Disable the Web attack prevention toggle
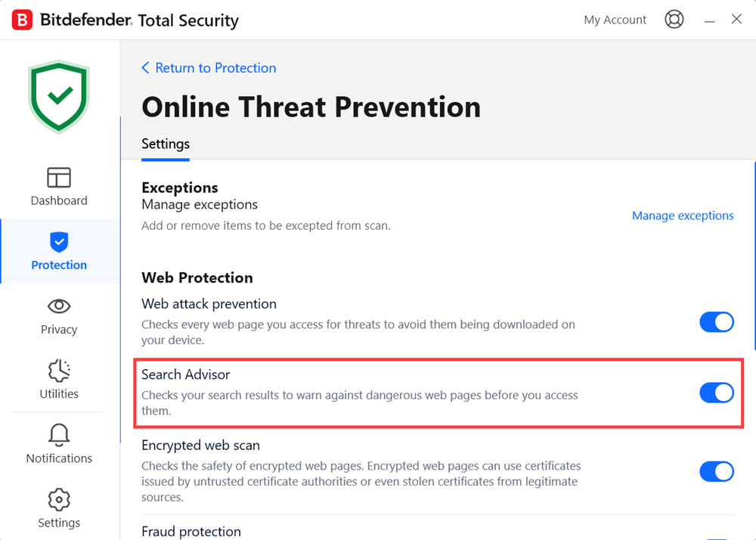Screen dimensions: 756x540 pos(716,322)
